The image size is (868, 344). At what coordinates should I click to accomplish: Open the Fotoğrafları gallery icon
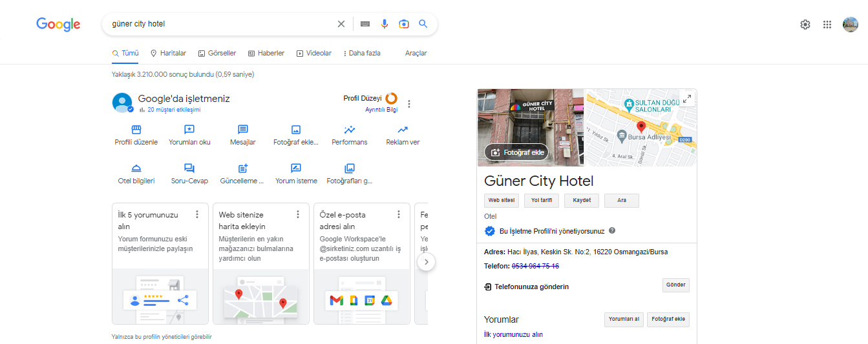pos(350,168)
